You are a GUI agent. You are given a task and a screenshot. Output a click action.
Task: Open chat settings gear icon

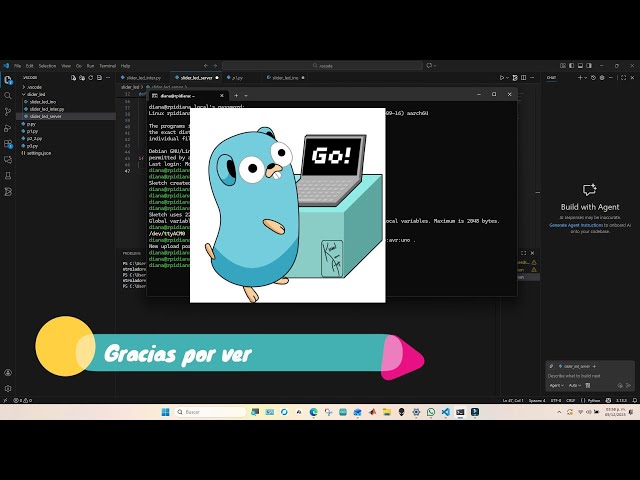tap(602, 78)
